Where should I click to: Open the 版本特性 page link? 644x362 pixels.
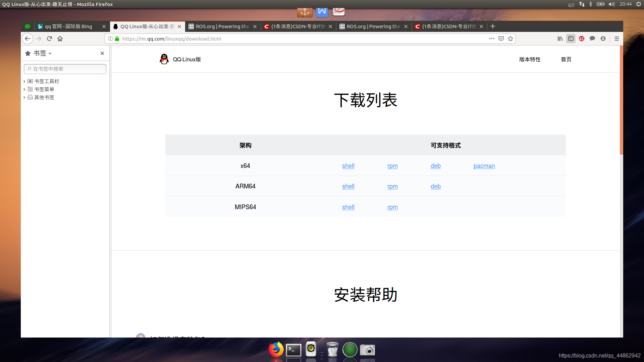pos(530,59)
